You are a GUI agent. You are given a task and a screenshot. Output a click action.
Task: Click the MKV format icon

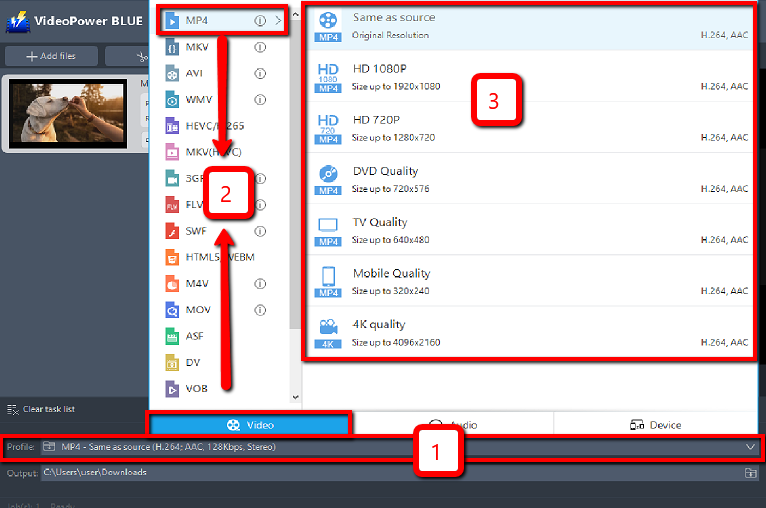click(x=172, y=47)
